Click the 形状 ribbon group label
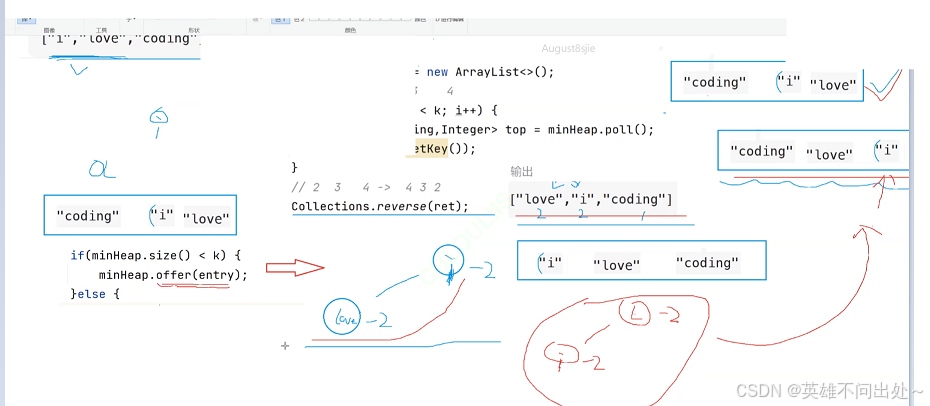930x406 pixels. [194, 30]
